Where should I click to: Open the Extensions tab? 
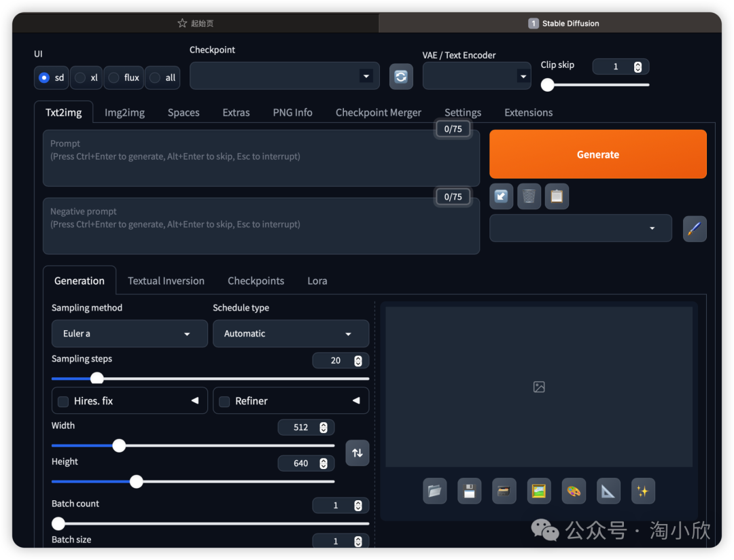529,112
